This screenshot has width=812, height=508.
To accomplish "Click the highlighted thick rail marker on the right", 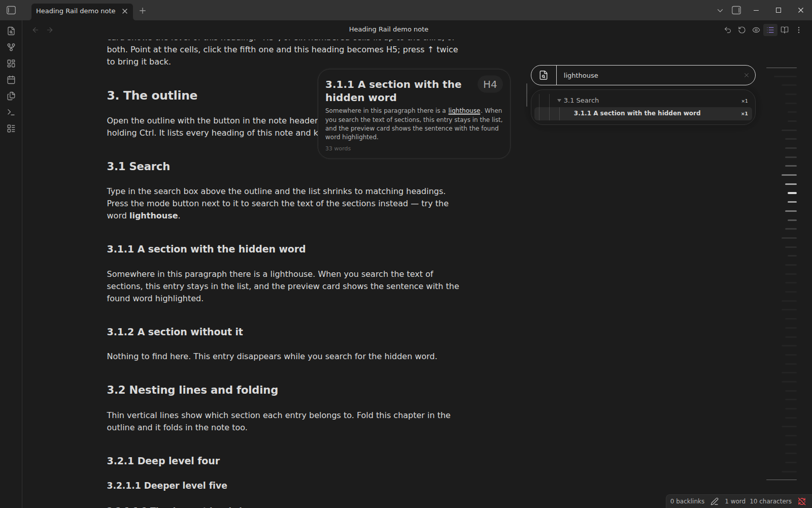I will (x=792, y=193).
